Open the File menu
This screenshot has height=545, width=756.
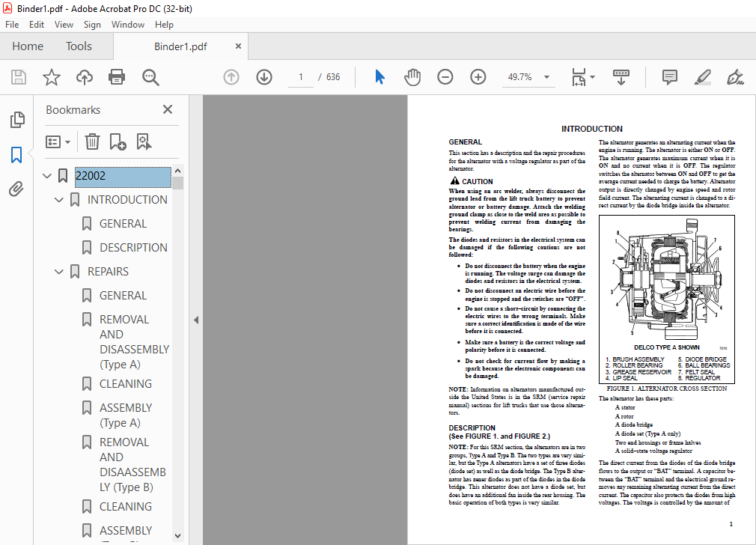click(12, 25)
